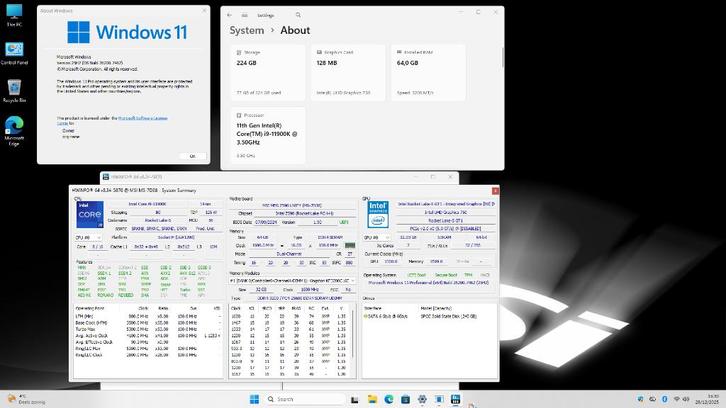726x408 pixels.
Task: Click the UEFI Boot indicator
Action: [x=416, y=275]
